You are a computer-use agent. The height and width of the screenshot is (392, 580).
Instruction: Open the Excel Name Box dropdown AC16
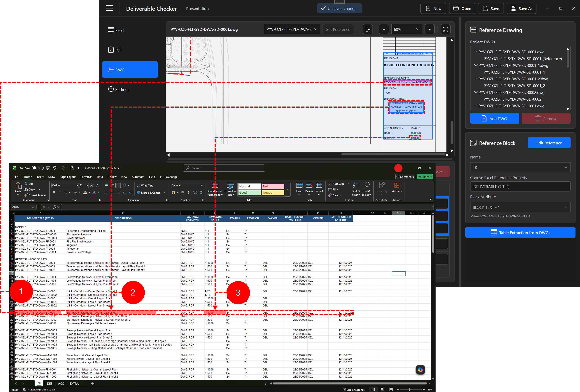point(33,207)
